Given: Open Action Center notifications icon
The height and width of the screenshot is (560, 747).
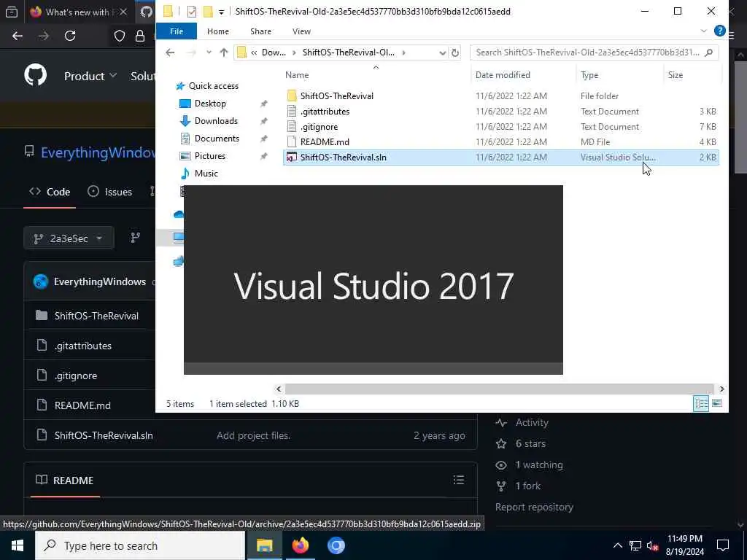Looking at the screenshot, I should [723, 545].
